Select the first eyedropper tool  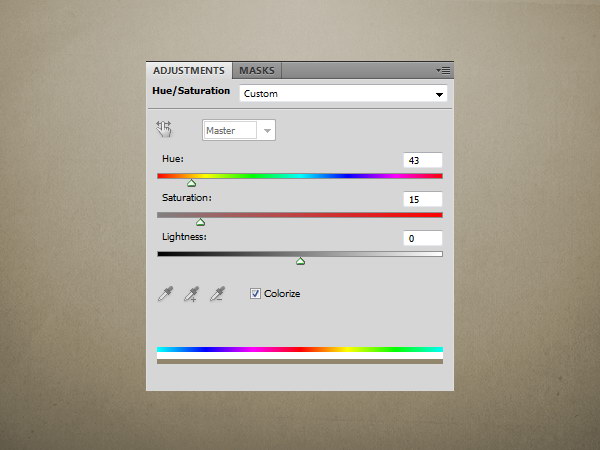(x=165, y=294)
